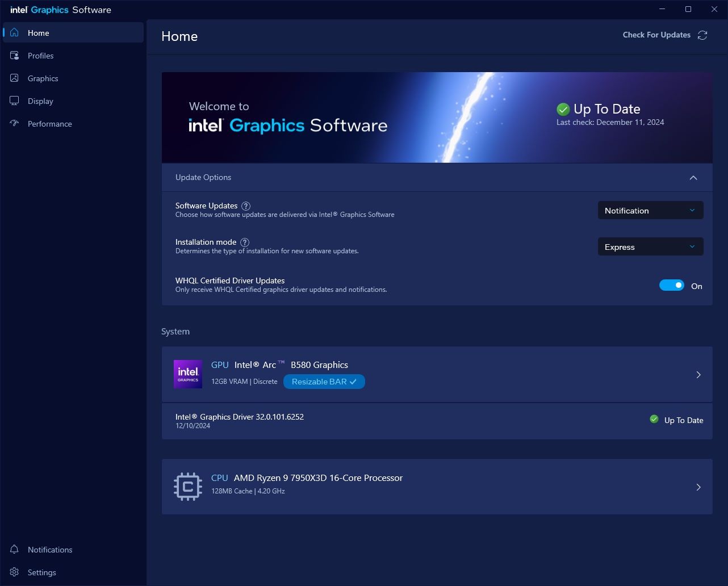The image size is (728, 586).
Task: Click the Profiles sidebar icon
Action: click(14, 56)
